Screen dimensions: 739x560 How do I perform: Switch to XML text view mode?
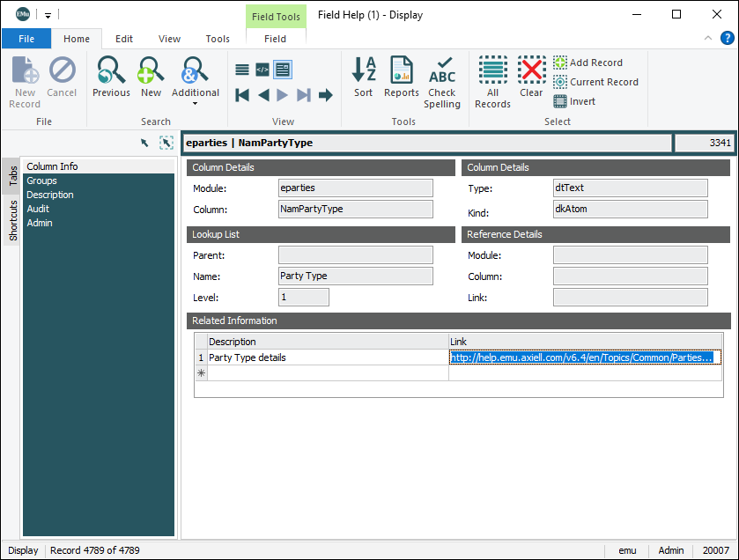(x=262, y=70)
